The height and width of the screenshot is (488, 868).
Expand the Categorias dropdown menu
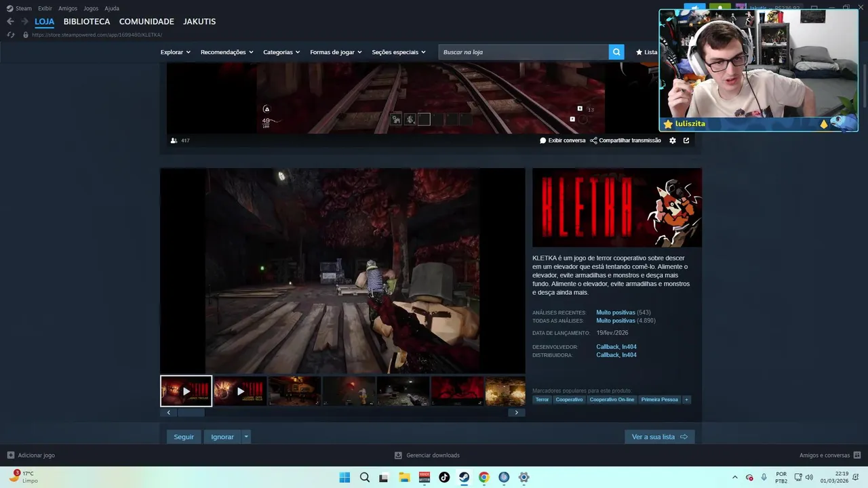click(281, 52)
